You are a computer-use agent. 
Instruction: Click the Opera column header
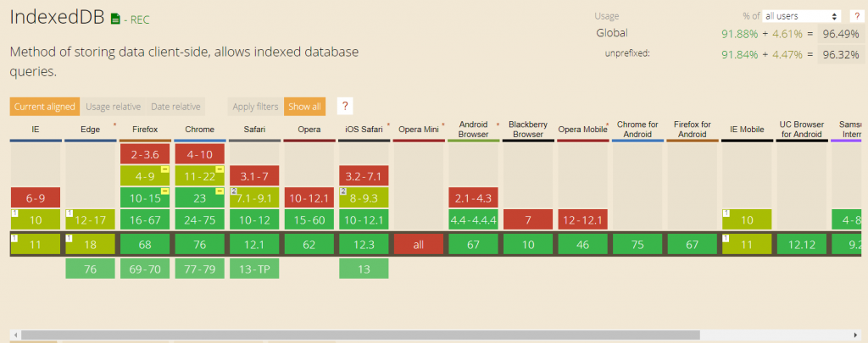pos(309,130)
